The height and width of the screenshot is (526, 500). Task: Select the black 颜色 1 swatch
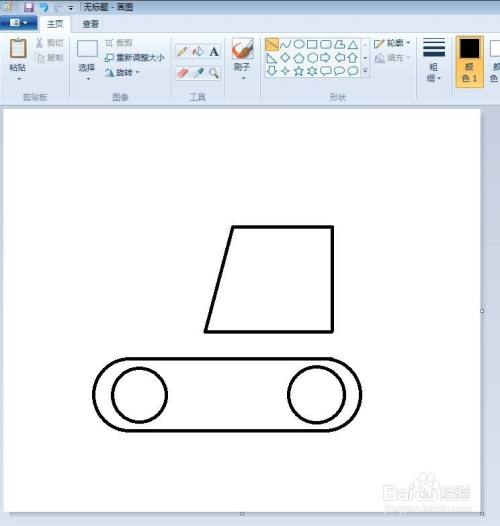(469, 48)
